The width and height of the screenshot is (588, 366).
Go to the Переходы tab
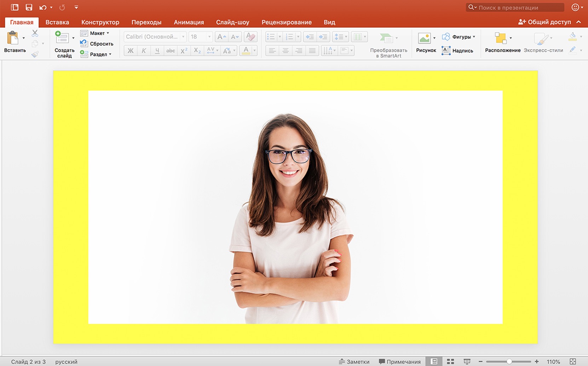[x=146, y=22]
